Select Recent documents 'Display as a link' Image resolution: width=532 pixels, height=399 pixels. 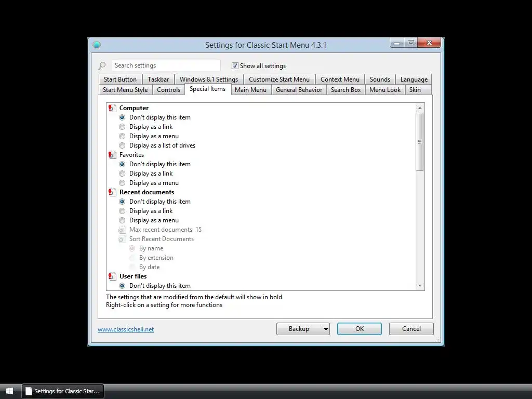tap(122, 211)
